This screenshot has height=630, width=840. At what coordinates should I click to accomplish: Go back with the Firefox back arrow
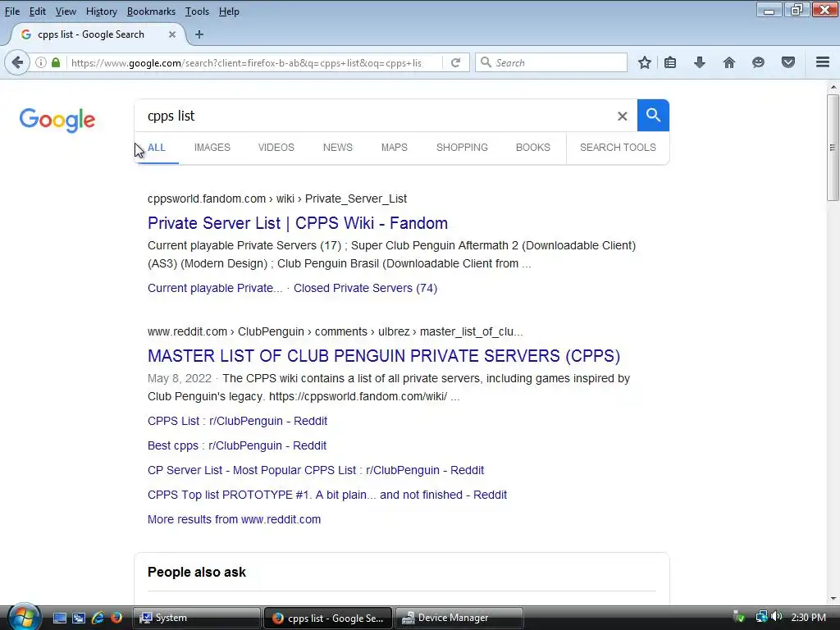17,62
